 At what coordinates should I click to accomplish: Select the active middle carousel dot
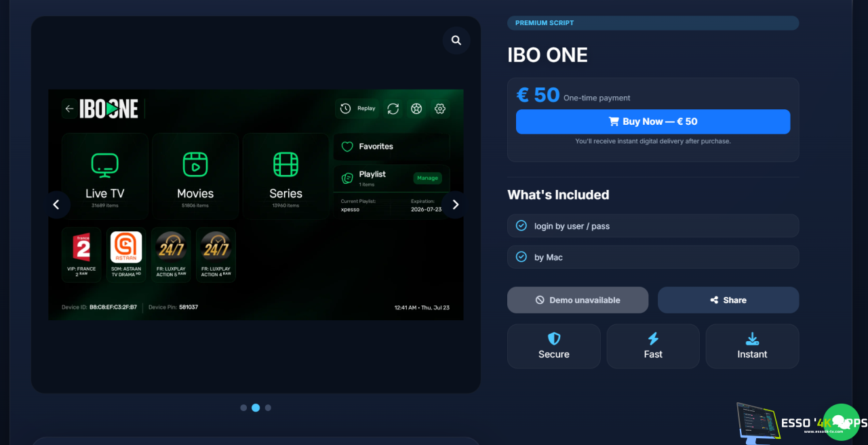(x=256, y=408)
